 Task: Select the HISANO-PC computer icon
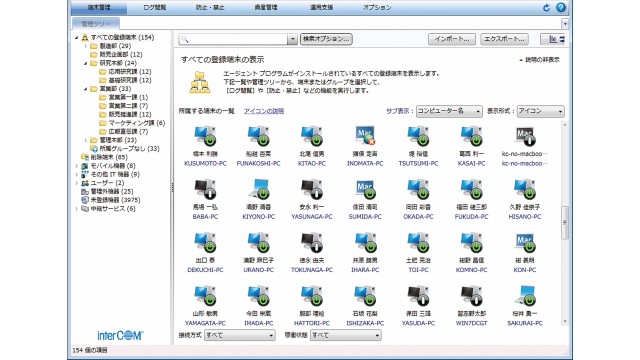pyautogui.click(x=525, y=189)
